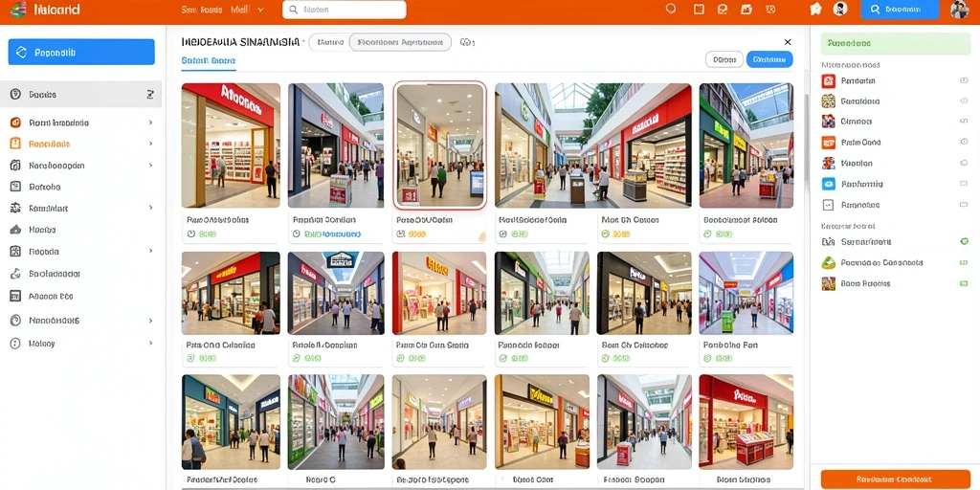Click the colorful app logo in the orange header
The width and height of the screenshot is (980, 490).
pos(18,10)
